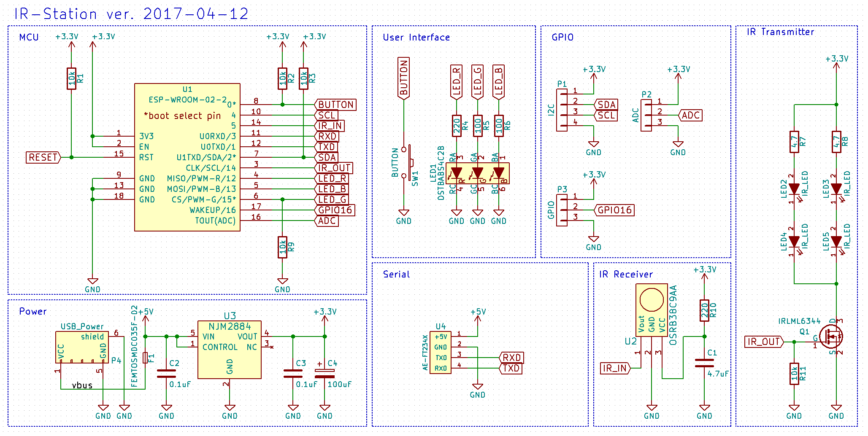Click RXD label in MCU block
This screenshot has width=868, height=436.
pyautogui.click(x=327, y=136)
